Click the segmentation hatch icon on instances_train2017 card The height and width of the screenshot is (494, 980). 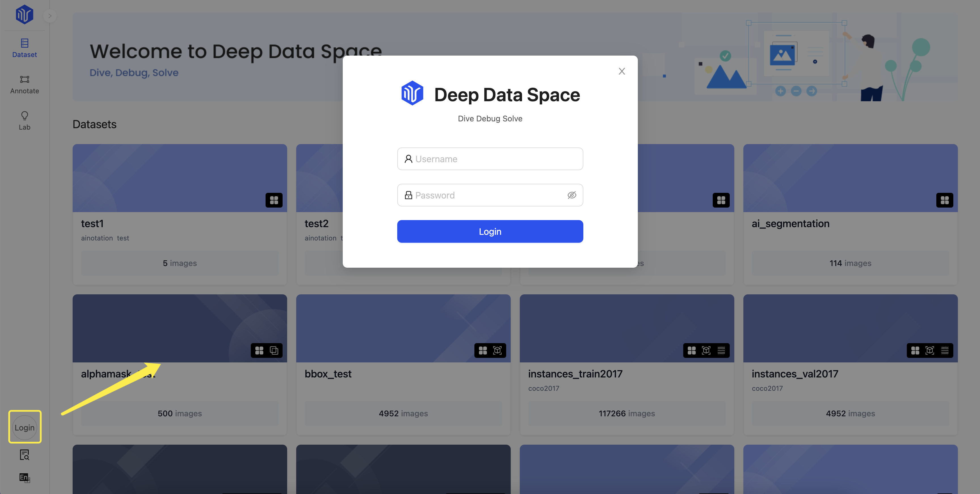coord(721,350)
